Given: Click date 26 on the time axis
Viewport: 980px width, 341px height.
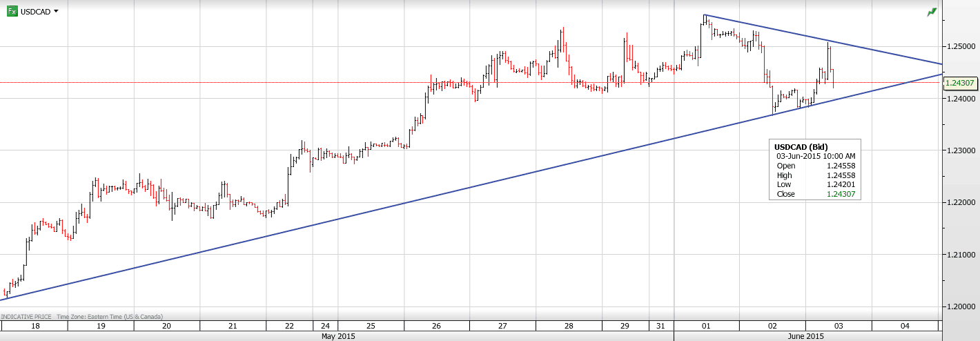Looking at the screenshot, I should [x=437, y=326].
